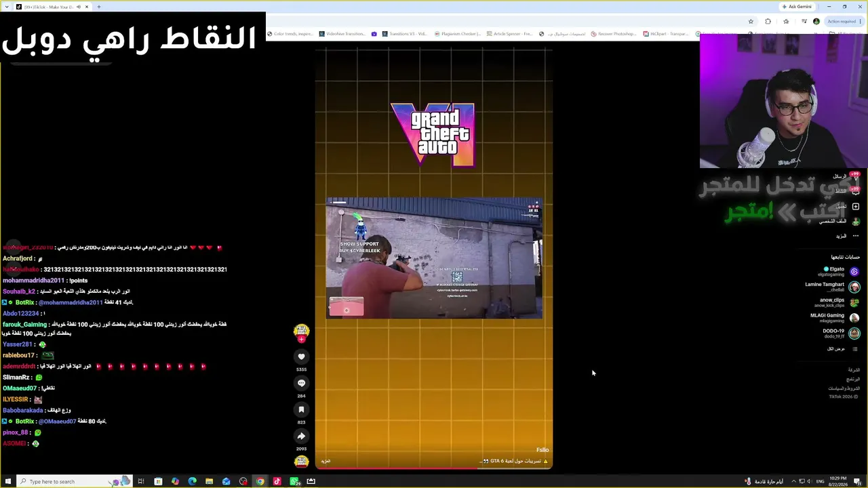Bookmark the GTA 6 TikTok video
The height and width of the screenshot is (488, 868).
302,409
